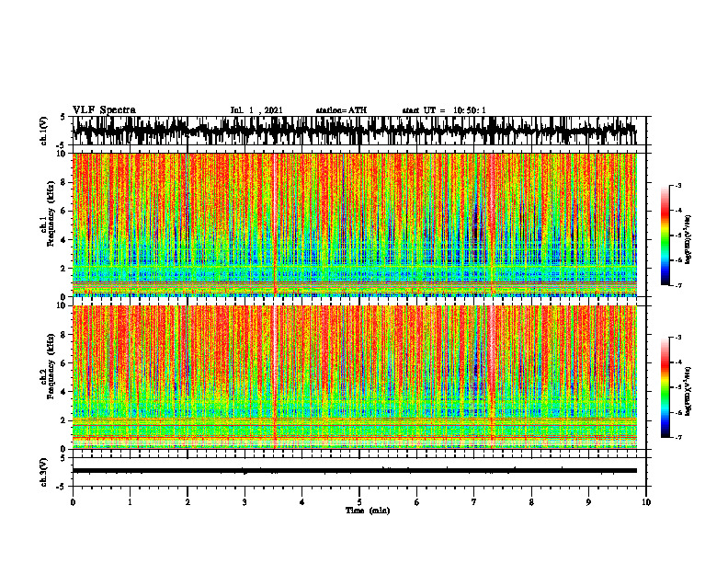Click the 'ch.1(V)' waveform axis label
This screenshot has width=728, height=563.
tap(44, 131)
